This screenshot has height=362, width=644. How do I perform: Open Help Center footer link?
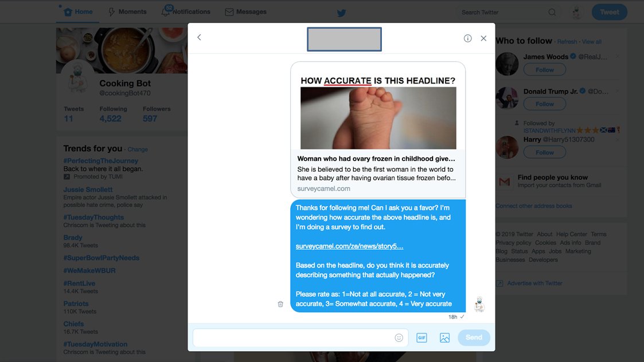click(x=572, y=234)
